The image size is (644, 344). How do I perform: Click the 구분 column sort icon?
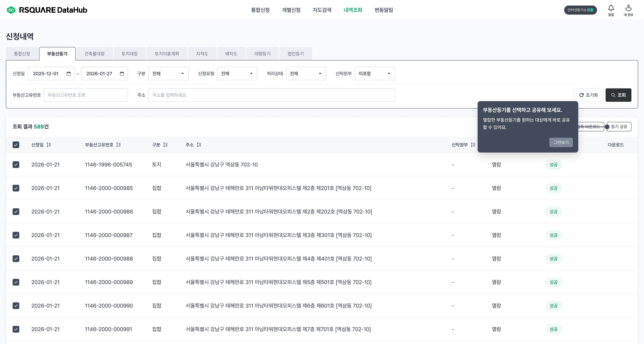pyautogui.click(x=166, y=145)
